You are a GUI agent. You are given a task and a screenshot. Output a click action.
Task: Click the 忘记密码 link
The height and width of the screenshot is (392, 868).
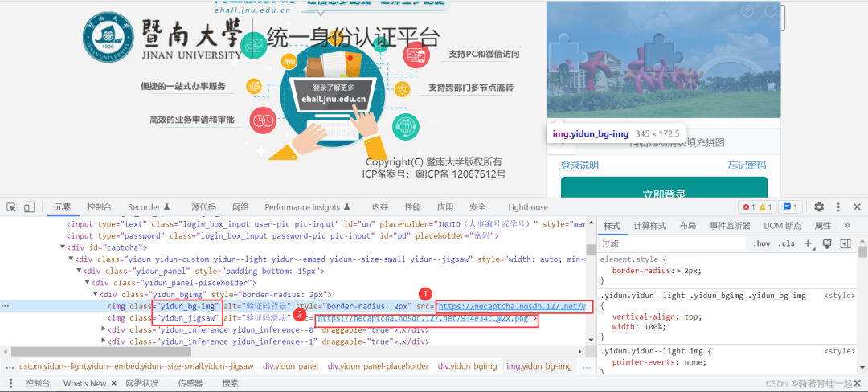(x=747, y=165)
